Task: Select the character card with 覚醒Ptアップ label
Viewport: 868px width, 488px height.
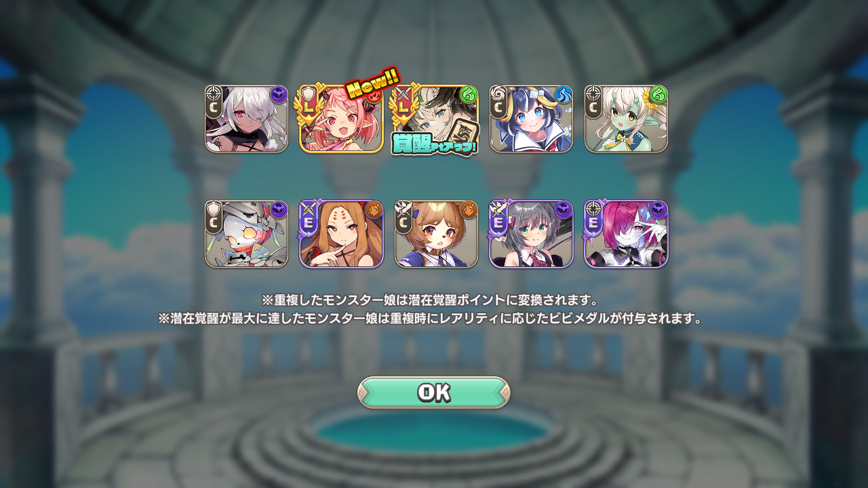Action: point(437,119)
